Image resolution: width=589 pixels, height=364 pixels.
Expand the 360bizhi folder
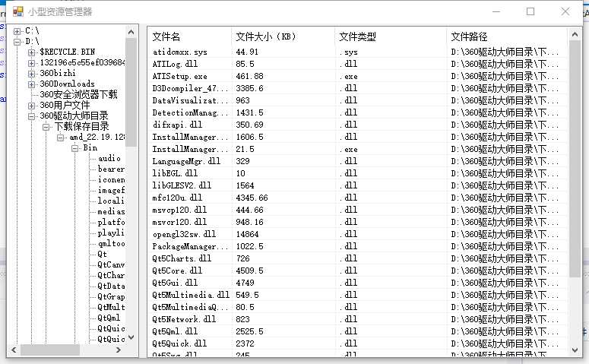click(32, 74)
